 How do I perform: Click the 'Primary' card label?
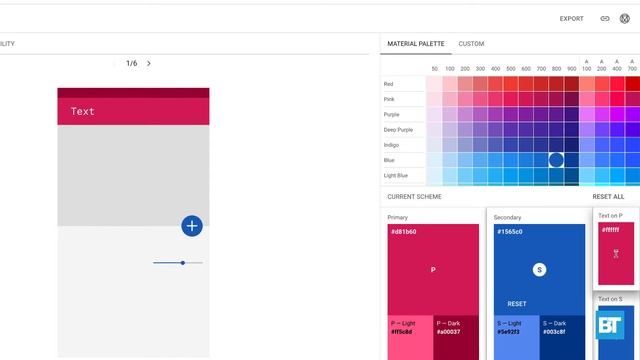coord(398,218)
